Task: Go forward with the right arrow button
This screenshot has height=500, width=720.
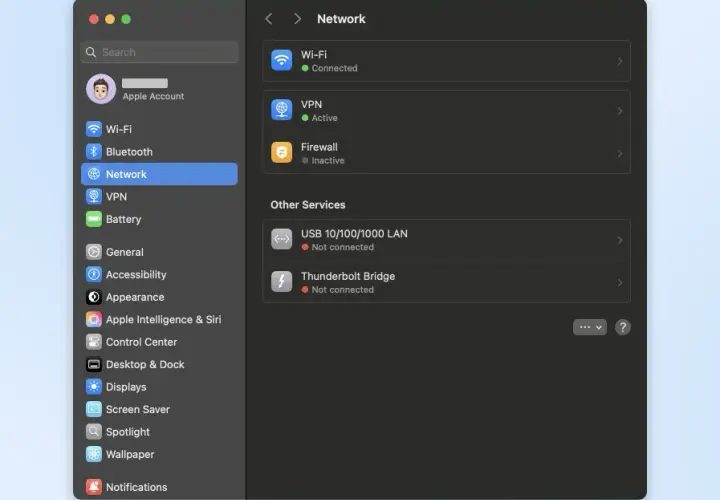Action: [x=297, y=19]
